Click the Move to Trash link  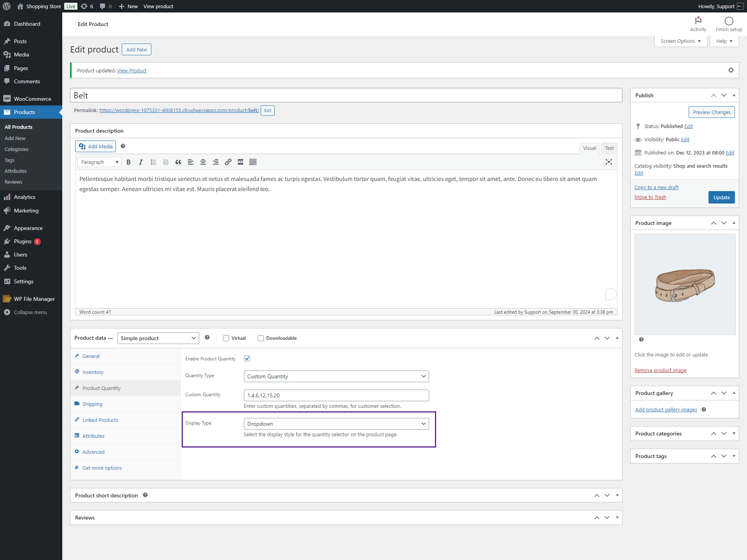click(x=650, y=197)
